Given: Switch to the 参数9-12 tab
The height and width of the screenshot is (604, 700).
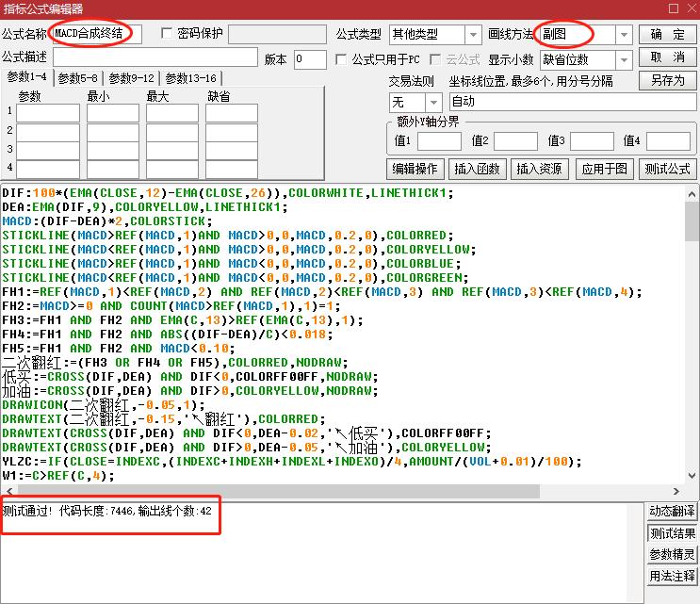Looking at the screenshot, I should coord(135,78).
